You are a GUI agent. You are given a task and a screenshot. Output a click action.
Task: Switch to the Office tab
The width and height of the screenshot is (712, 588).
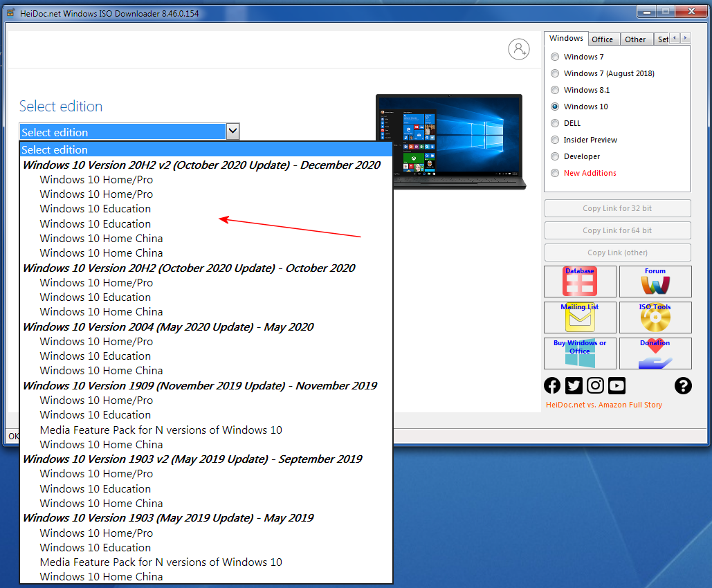[603, 39]
